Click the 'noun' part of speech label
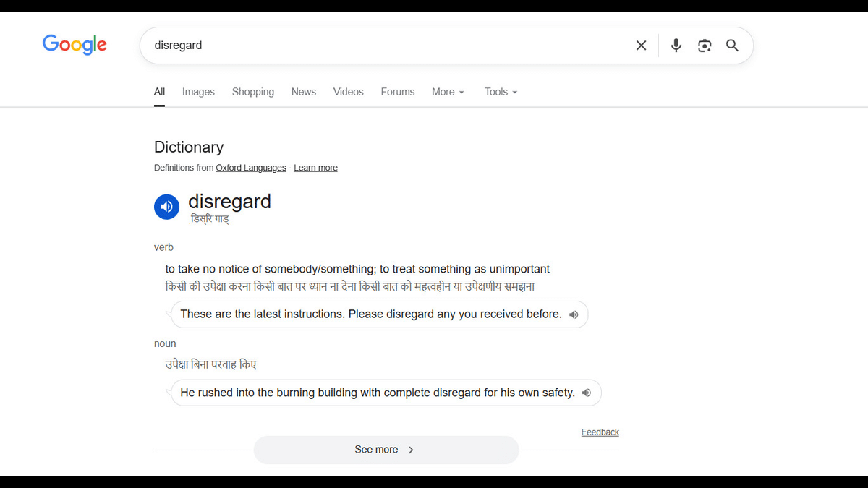868x488 pixels. tap(165, 343)
